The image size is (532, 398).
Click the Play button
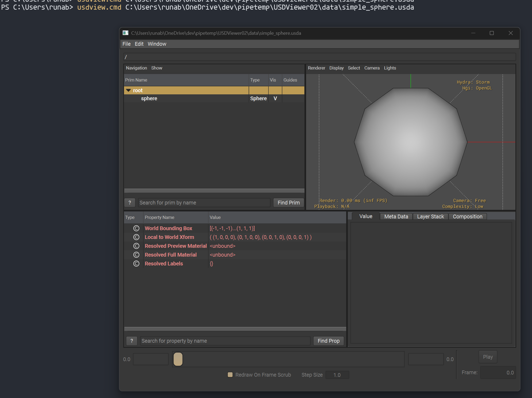click(x=488, y=357)
